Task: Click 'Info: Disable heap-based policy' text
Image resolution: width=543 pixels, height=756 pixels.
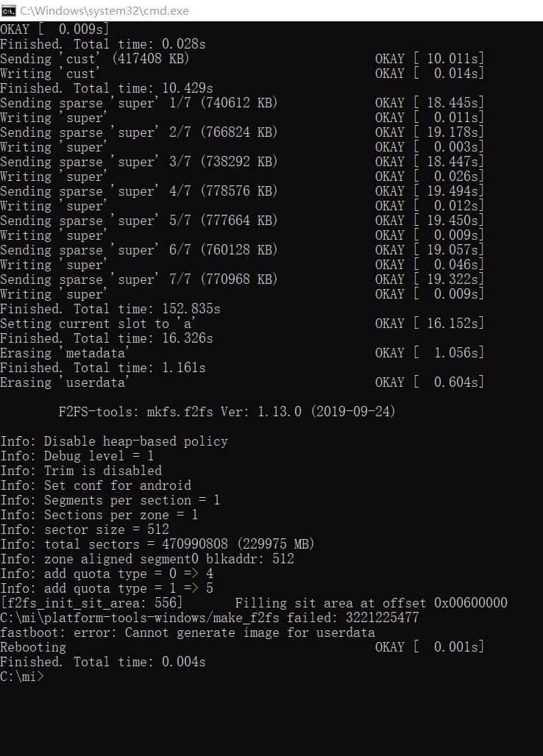Action: (114, 441)
